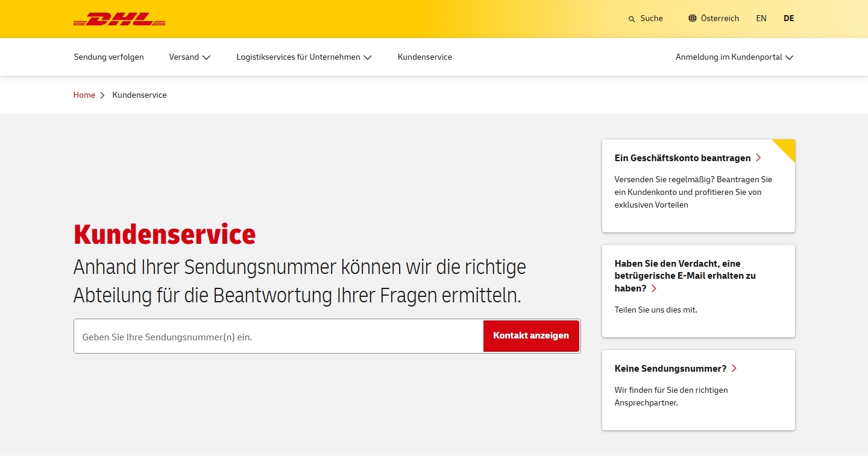Click the red arrow beside Ein Geschäftskonto beantragen
This screenshot has width=868, height=458.
coord(758,158)
